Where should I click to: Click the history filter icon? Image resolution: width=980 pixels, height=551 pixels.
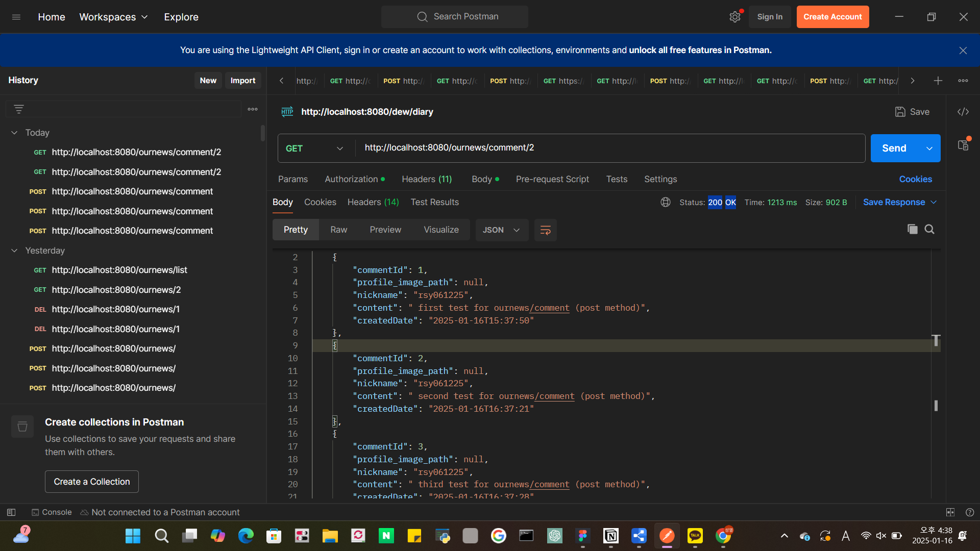[x=19, y=109]
